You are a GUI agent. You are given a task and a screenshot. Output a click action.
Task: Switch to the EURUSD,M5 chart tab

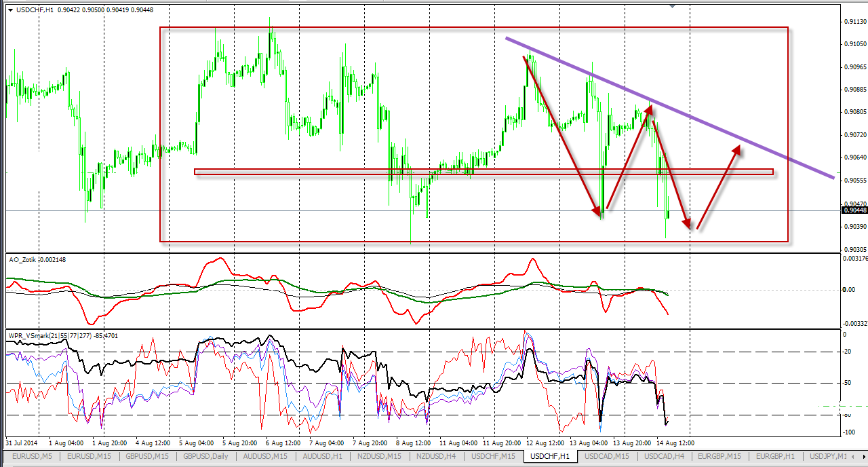(x=31, y=455)
